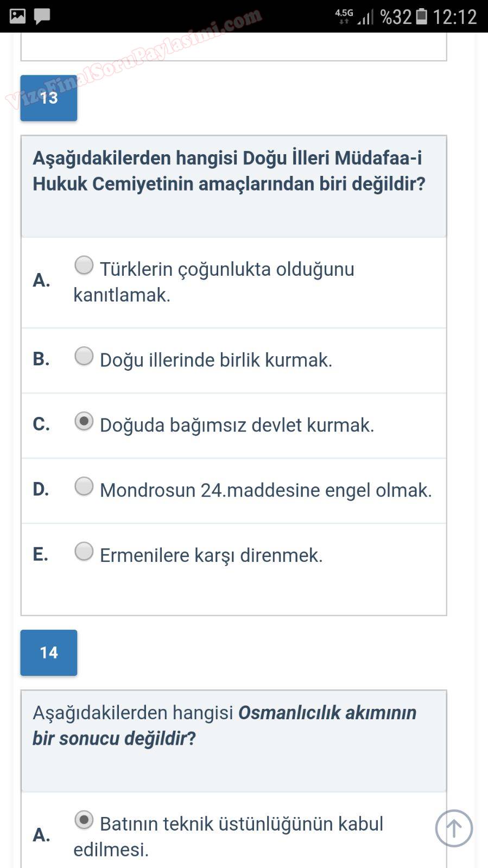
Task: Tap the battery status icon
Action: (422, 17)
